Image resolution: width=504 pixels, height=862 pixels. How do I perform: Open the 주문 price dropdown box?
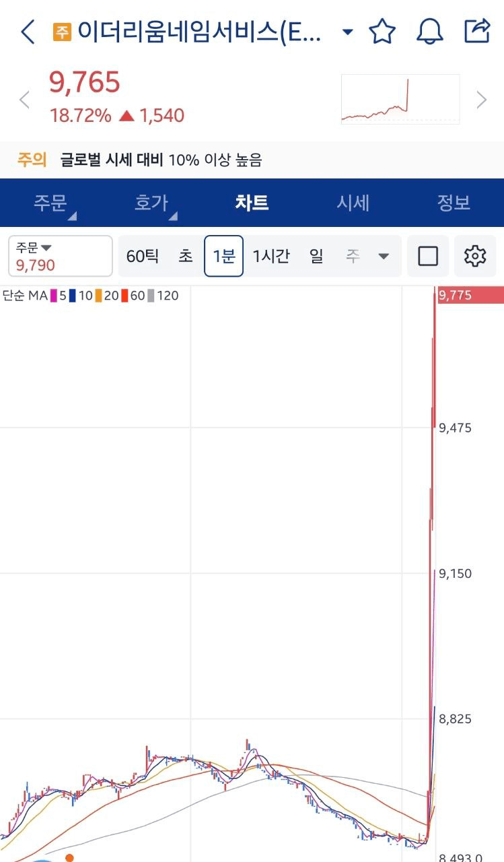pos(61,256)
